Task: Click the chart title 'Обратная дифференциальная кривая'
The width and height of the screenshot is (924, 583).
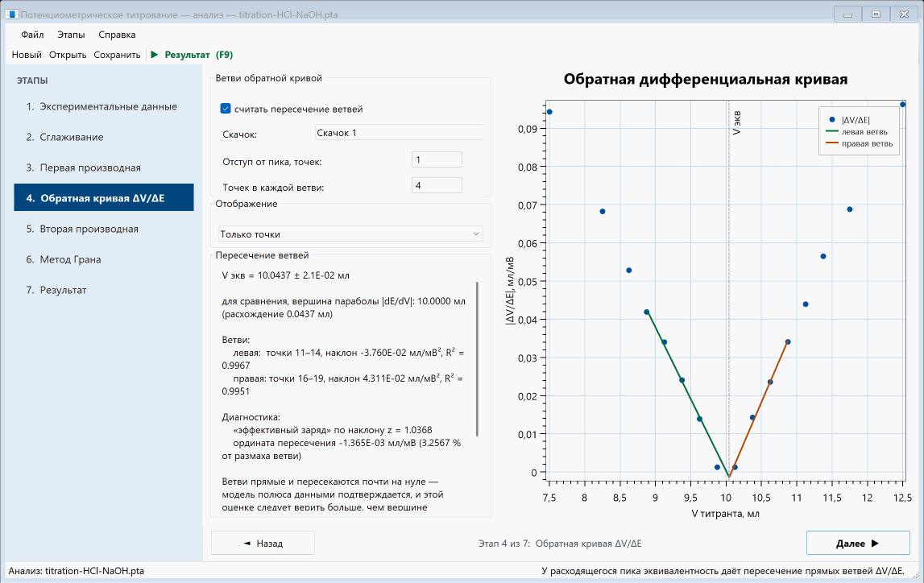Action: coord(706,79)
